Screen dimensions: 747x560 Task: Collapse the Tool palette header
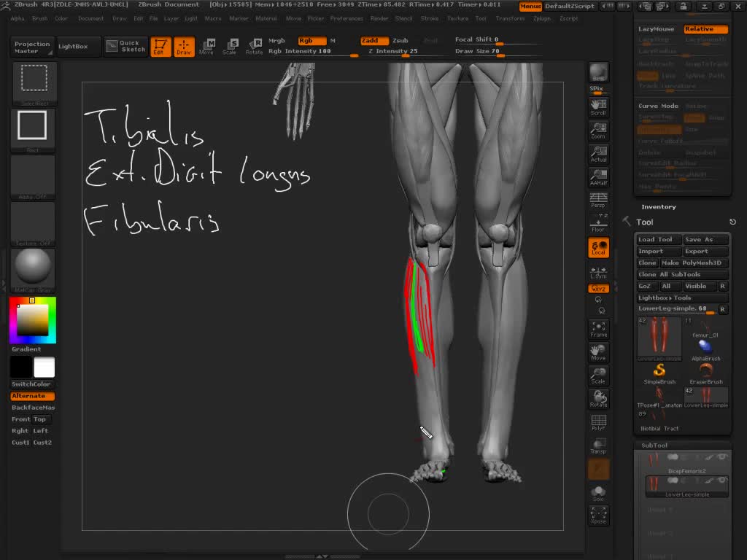pyautogui.click(x=645, y=222)
